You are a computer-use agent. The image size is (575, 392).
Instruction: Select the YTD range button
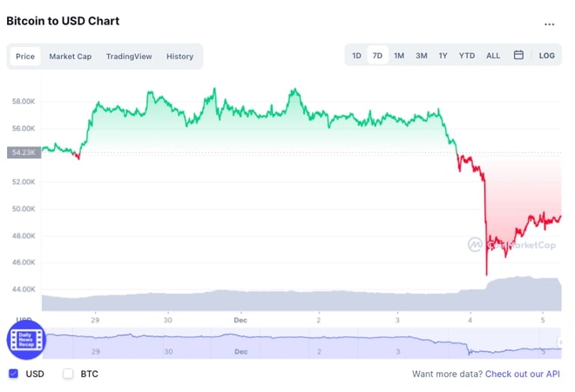pos(467,56)
